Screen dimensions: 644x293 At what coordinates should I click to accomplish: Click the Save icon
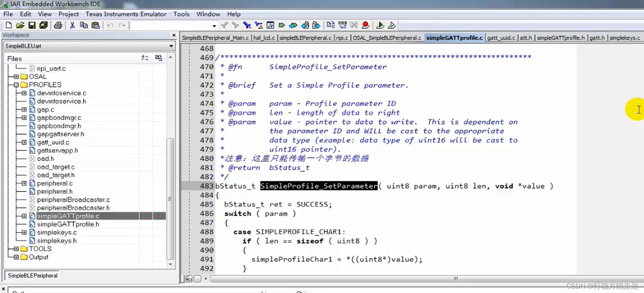(x=32, y=25)
